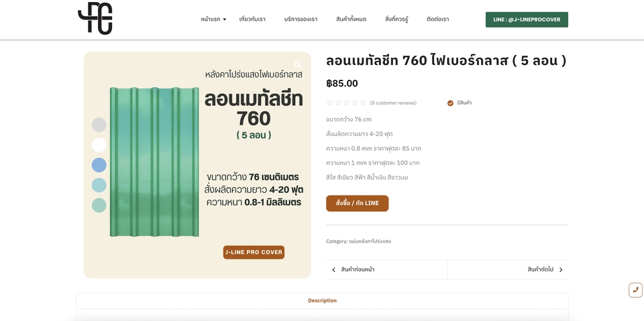Select the fifth rating star
Viewport: 644px width, 321px height.
363,103
